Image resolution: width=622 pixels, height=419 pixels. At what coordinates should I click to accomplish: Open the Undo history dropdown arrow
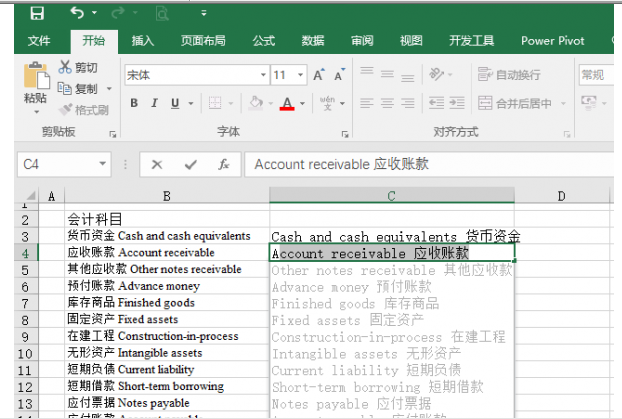coord(94,13)
